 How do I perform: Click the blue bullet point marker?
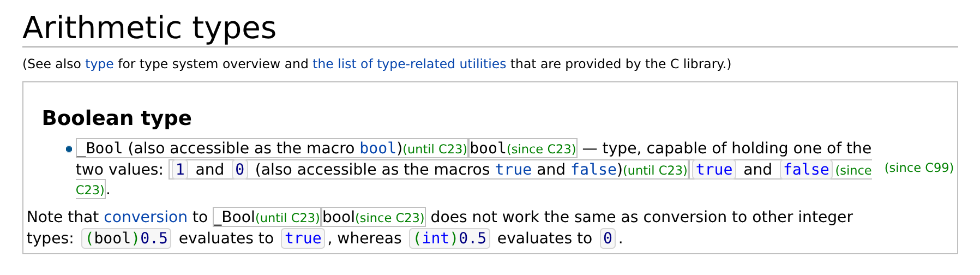point(69,149)
